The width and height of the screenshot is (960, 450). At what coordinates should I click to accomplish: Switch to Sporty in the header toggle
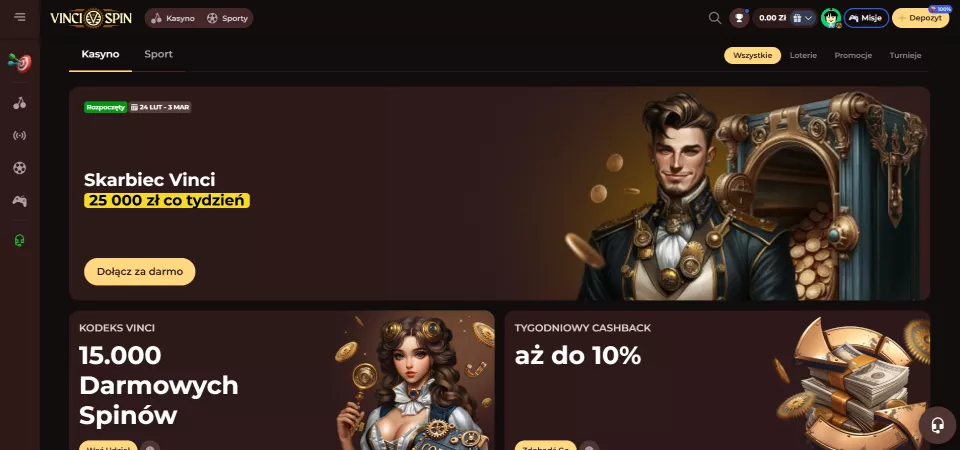[x=227, y=18]
